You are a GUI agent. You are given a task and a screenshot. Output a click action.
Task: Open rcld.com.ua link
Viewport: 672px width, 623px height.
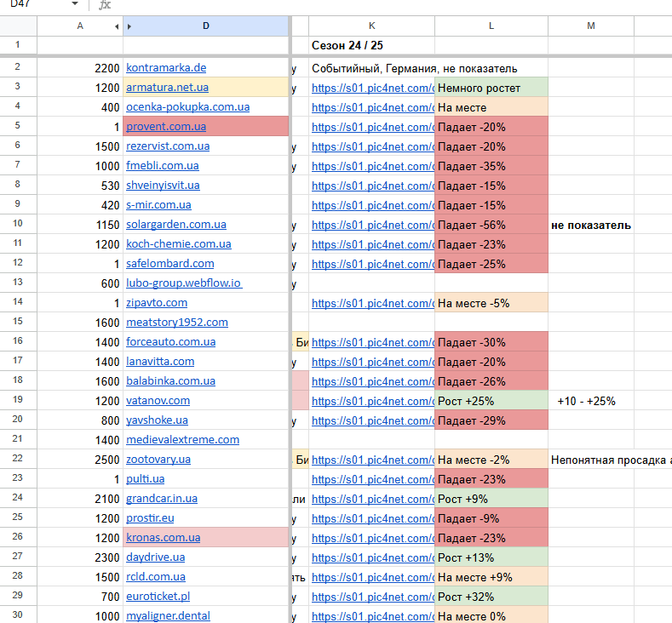156,577
